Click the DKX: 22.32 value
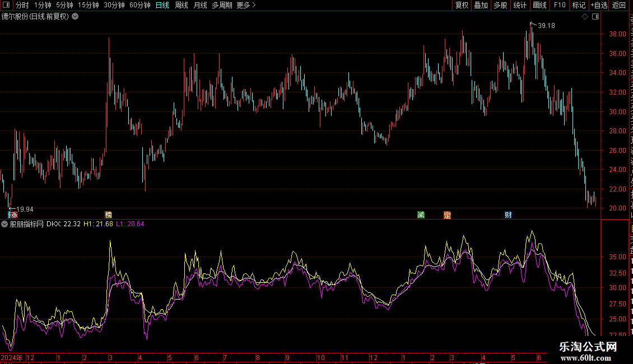The height and width of the screenshot is (364, 633). tap(63, 224)
